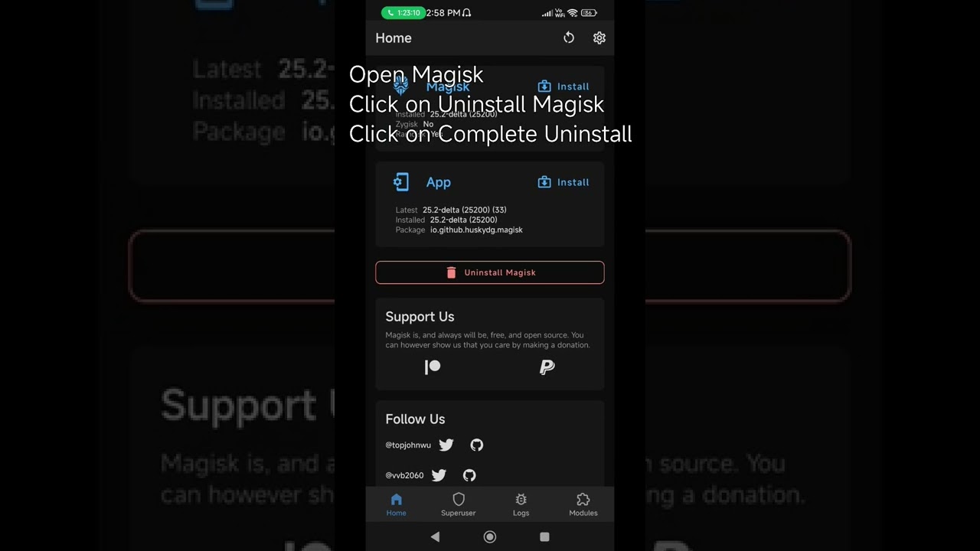Open Twitter icon for @vvb2060
The image size is (980, 551).
[x=439, y=475]
